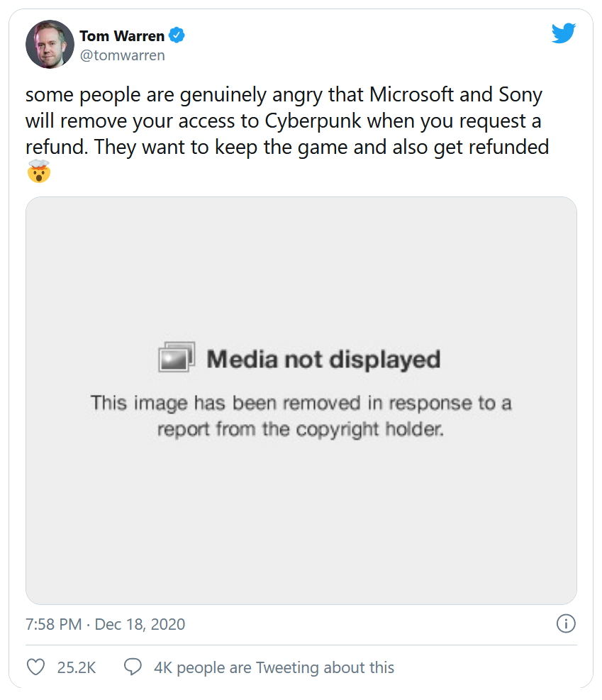Click the 7:58 PM time in the timestamp
This screenshot has height=700, width=602.
pyautogui.click(x=52, y=625)
